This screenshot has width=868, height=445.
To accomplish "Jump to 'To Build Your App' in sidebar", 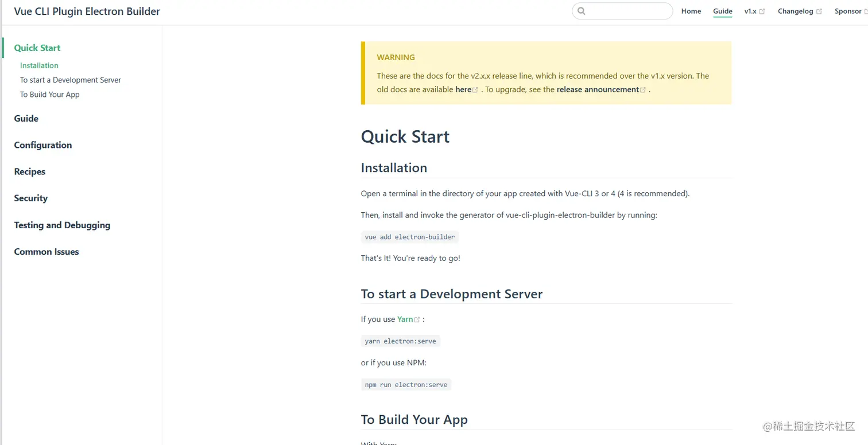I will coord(50,95).
